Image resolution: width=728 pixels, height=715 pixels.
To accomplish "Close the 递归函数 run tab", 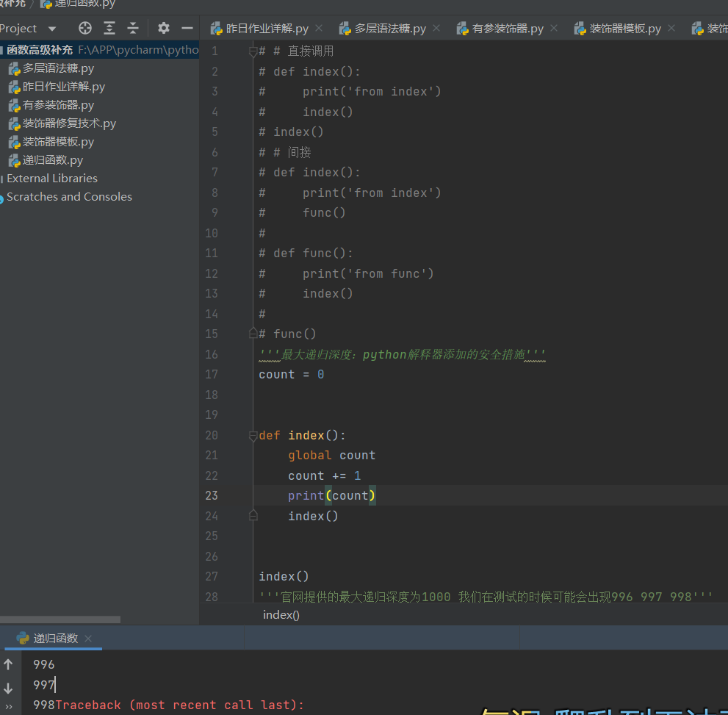I will (88, 639).
